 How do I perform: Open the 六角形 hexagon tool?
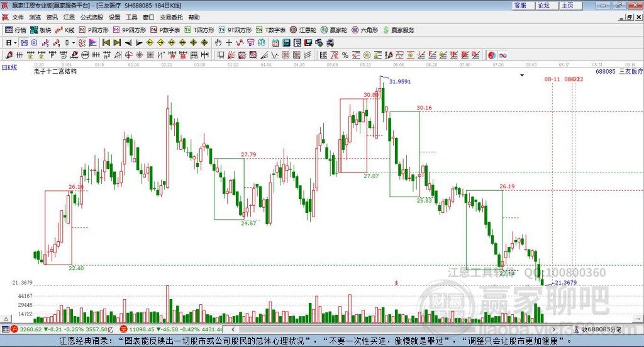pyautogui.click(x=365, y=30)
